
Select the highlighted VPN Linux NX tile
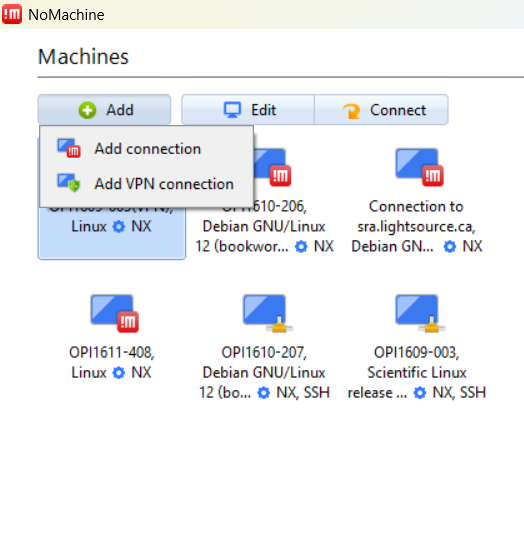pyautogui.click(x=112, y=233)
